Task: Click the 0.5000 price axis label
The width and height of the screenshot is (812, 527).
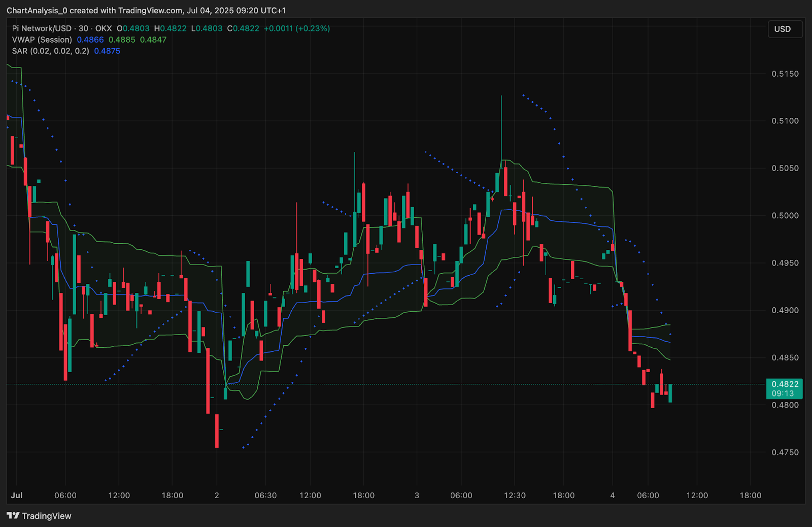Action: (785, 215)
